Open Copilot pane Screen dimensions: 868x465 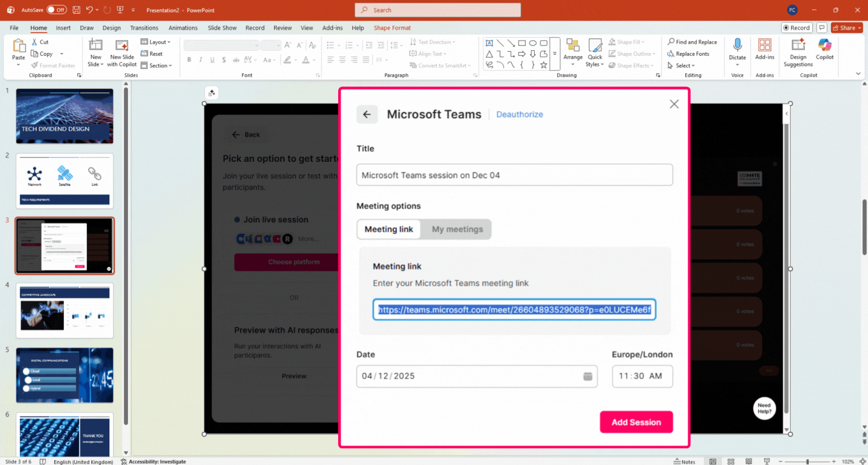pos(825,49)
